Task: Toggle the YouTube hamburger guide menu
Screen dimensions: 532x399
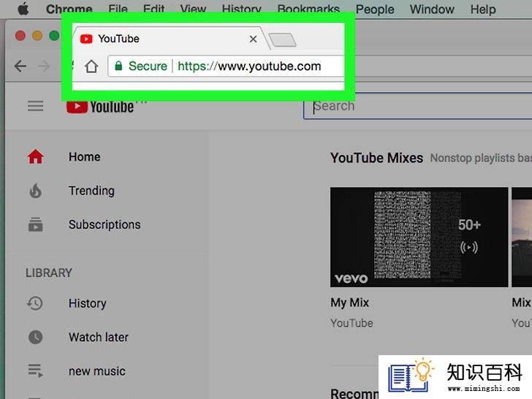Action: pos(35,106)
